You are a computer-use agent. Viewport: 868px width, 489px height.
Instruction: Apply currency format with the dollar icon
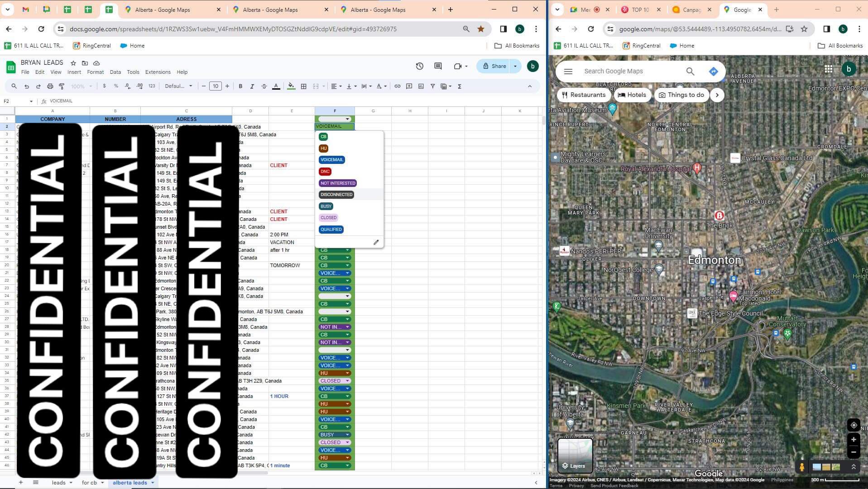coord(104,86)
